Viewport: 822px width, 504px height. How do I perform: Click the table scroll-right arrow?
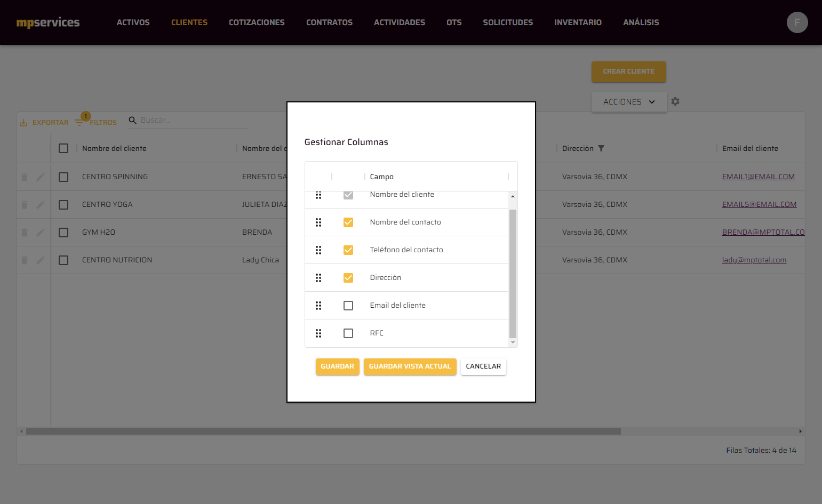[800, 431]
